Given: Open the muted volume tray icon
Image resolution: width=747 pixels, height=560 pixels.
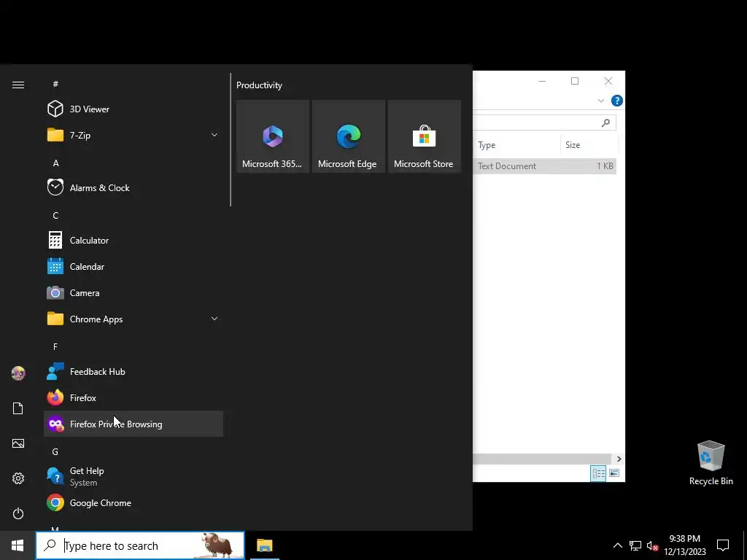Looking at the screenshot, I should coord(652,545).
